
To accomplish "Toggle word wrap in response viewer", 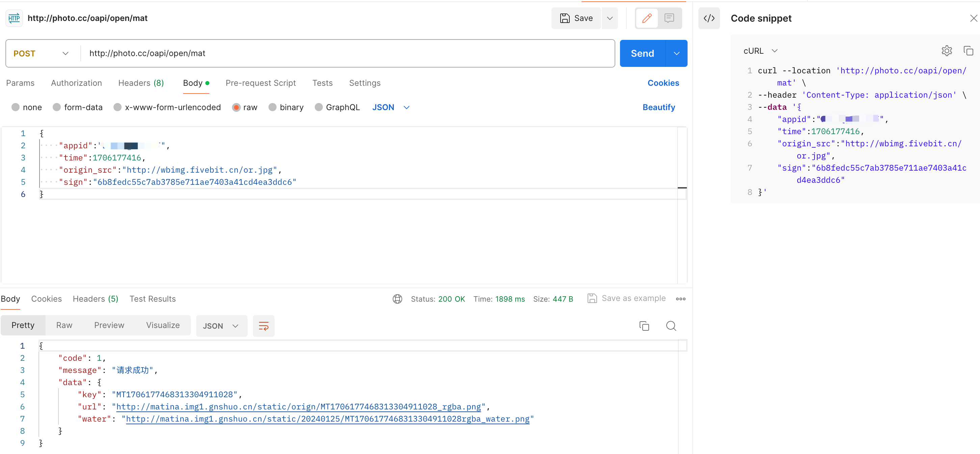I will click(264, 326).
